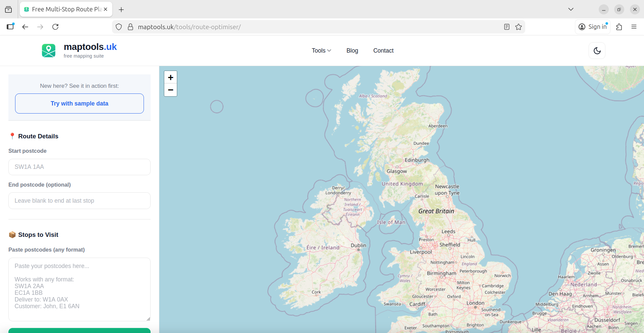The height and width of the screenshot is (333, 644).
Task: Go back using the back arrow icon
Action: tap(25, 27)
